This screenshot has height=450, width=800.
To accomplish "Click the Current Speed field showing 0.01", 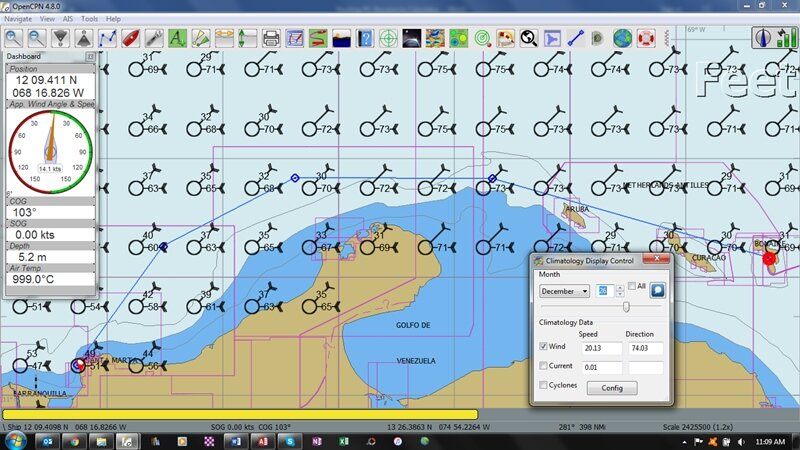I will click(x=602, y=367).
